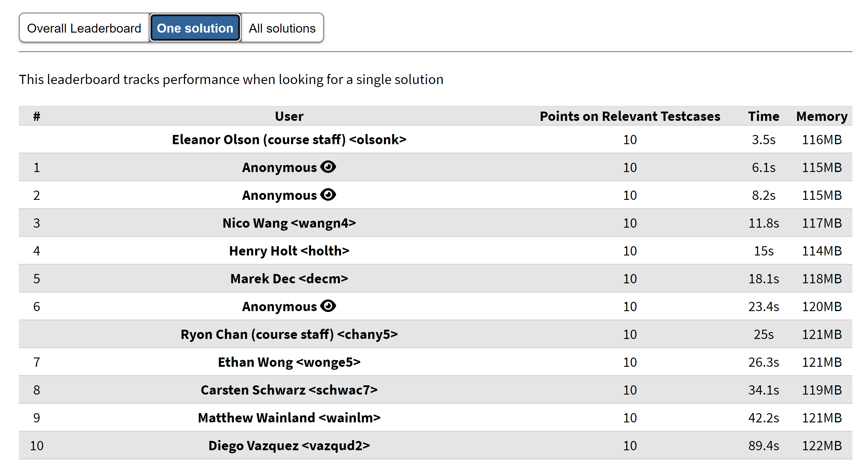Image resolution: width=868 pixels, height=461 pixels.
Task: Click Points on Relevant Testcases header
Action: tap(630, 116)
